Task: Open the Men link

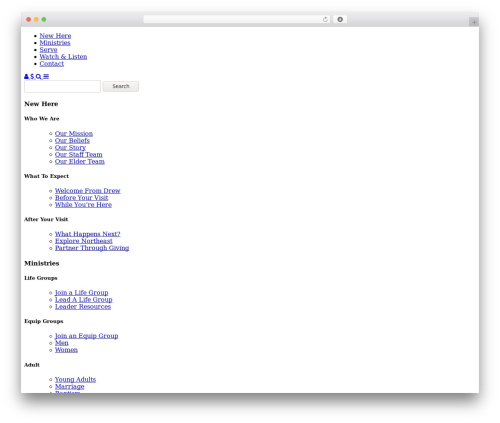Action: 62,343
